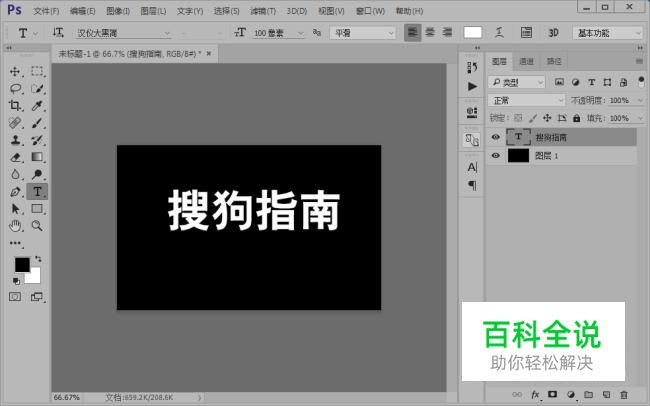Select the Pen tool
The width and height of the screenshot is (650, 406).
(15, 192)
